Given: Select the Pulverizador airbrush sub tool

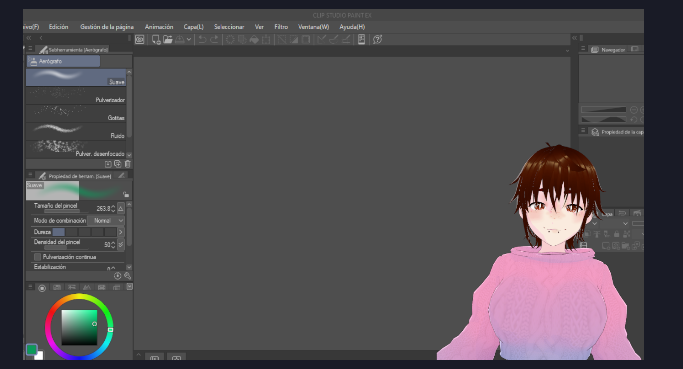Looking at the screenshot, I should pyautogui.click(x=76, y=95).
